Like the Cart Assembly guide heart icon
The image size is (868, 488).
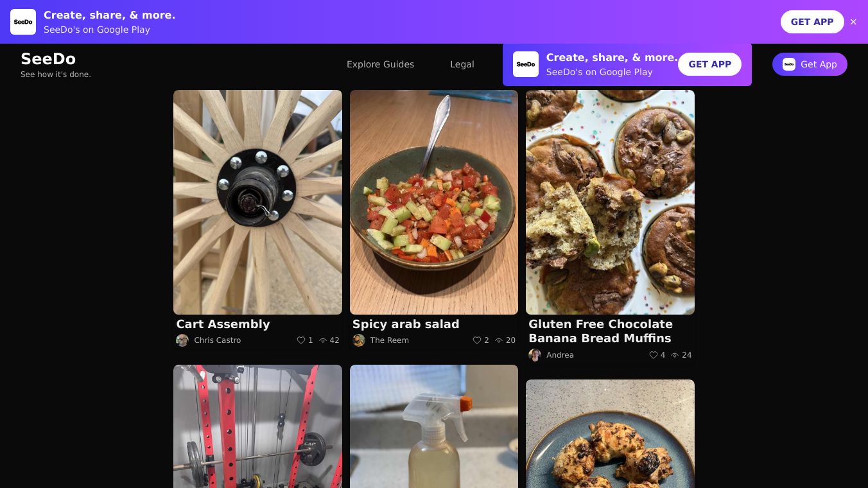coord(300,340)
